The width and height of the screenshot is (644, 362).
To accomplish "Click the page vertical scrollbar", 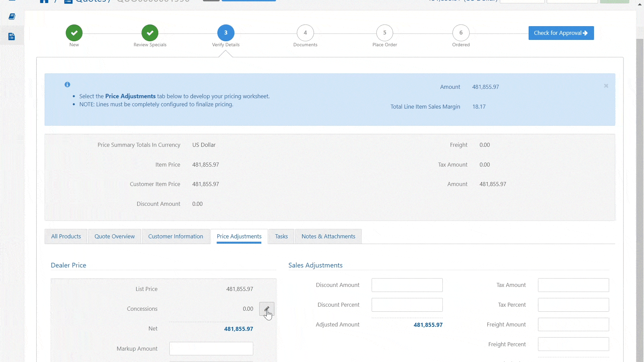I will 640,201.
